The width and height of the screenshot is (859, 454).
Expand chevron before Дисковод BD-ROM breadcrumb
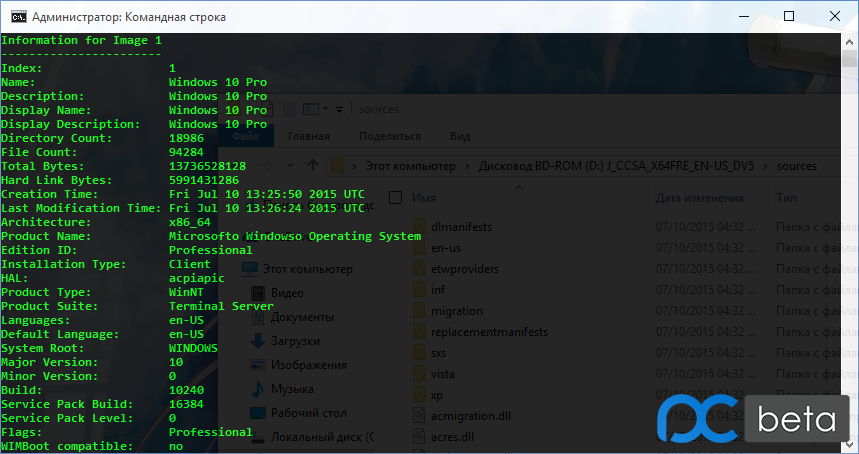pos(467,166)
